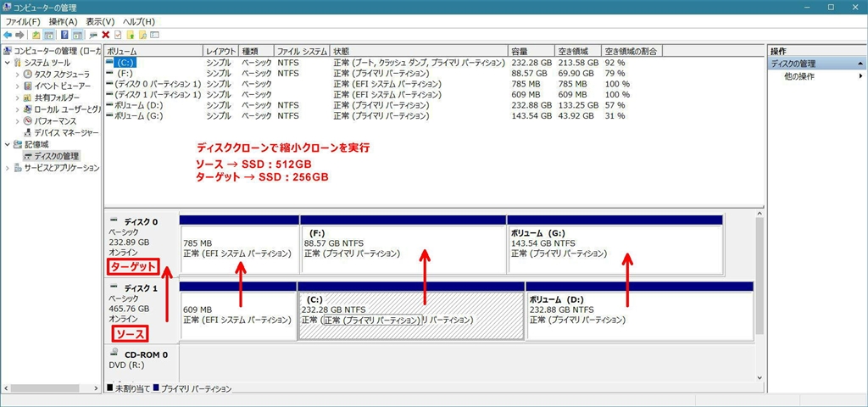Select the ディスク 0 label in graphical view
Viewport: 868px width, 407px height.
141,222
